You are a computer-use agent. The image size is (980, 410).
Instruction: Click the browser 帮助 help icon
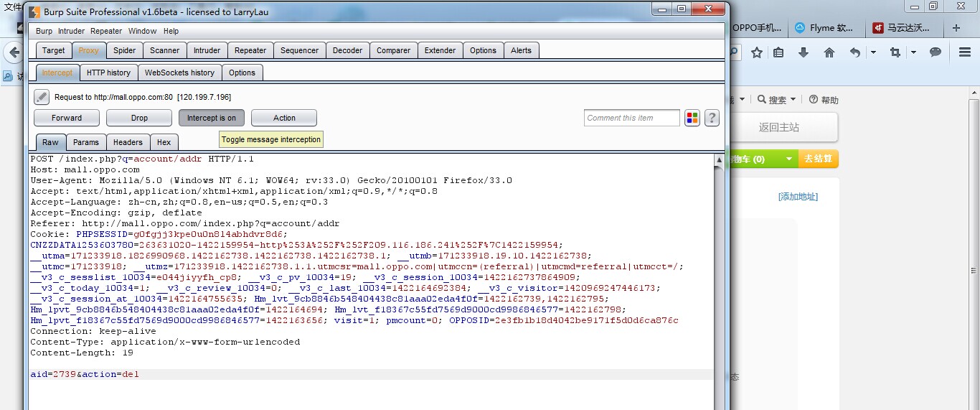click(x=814, y=100)
